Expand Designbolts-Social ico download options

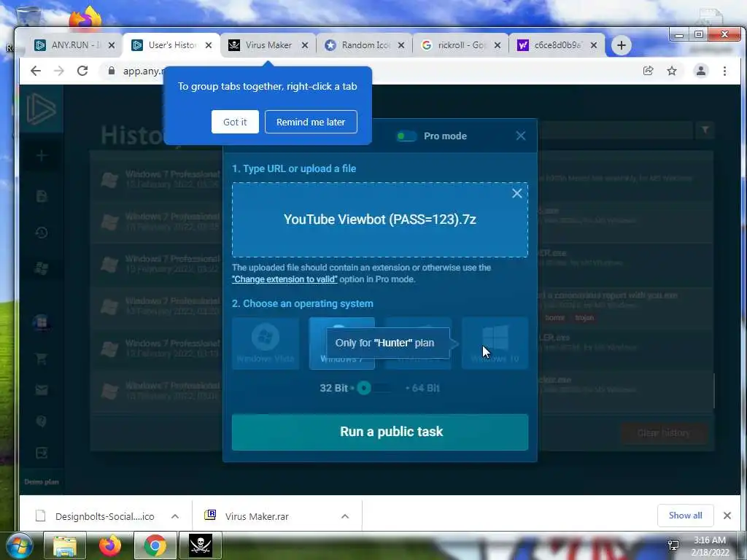pos(175,516)
